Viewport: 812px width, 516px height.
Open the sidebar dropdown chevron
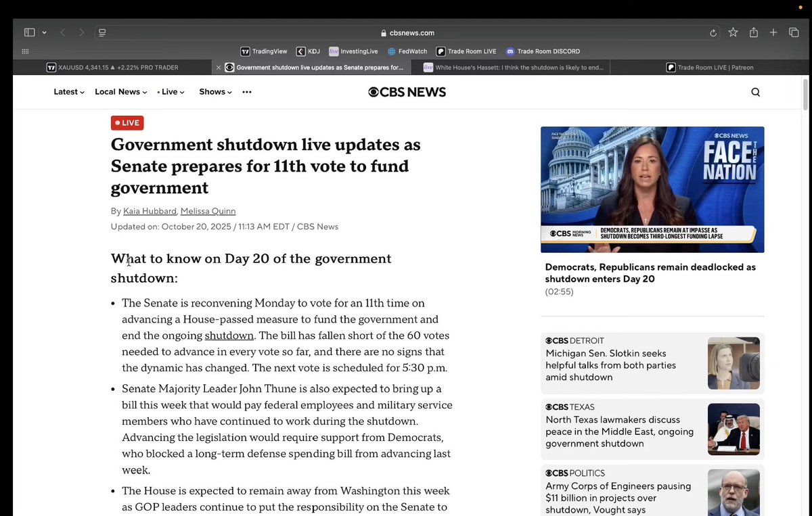[x=45, y=32]
